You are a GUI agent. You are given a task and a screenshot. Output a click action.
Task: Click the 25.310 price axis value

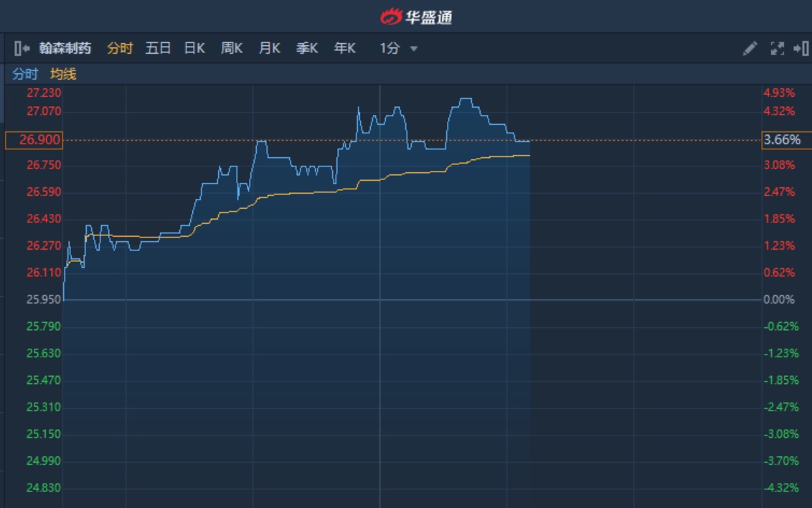(44, 408)
